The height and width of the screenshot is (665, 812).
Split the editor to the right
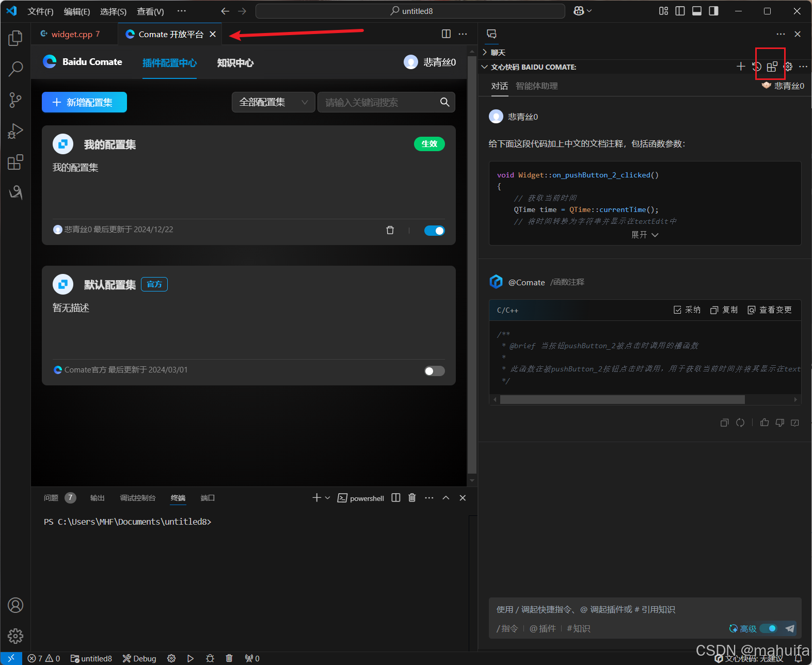(447, 34)
